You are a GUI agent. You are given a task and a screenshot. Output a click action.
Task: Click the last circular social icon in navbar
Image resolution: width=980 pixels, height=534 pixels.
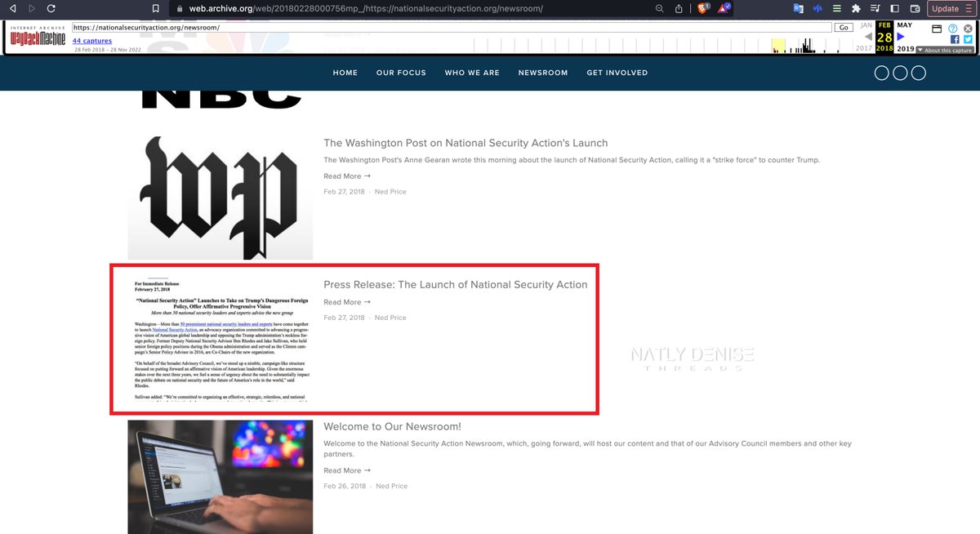(x=919, y=73)
